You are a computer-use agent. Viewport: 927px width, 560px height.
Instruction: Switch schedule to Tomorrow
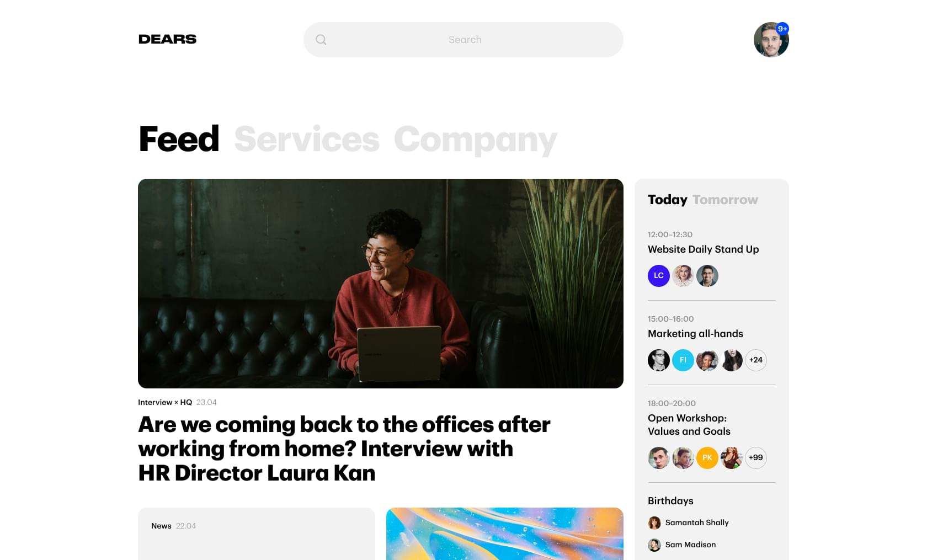pos(725,200)
